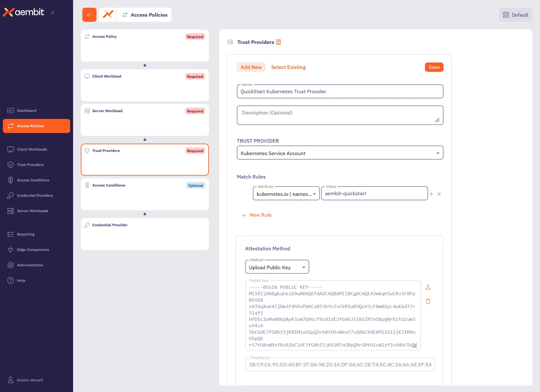This screenshot has height=392, width=540.
Task: Remove the match rule with X icon
Action: 439,194
